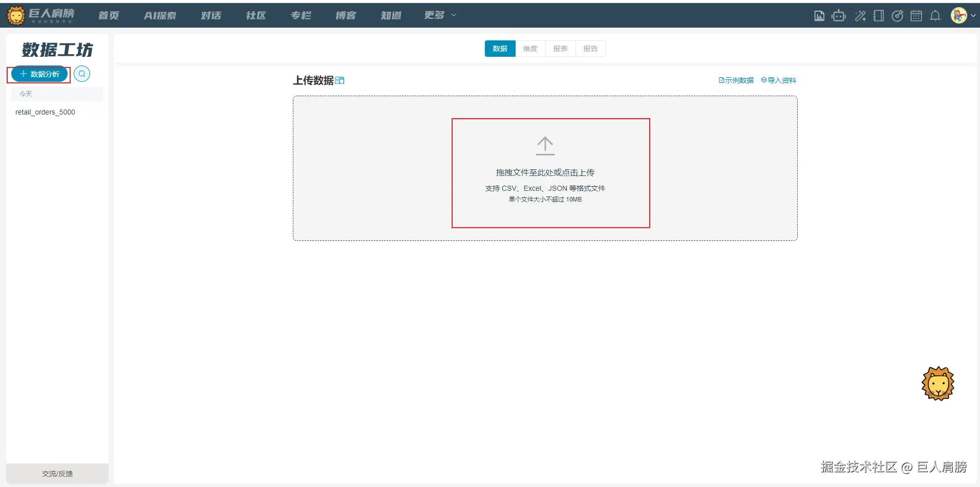The width and height of the screenshot is (980, 487).
Task: Open the calendar icon
Action: pyautogui.click(x=917, y=16)
